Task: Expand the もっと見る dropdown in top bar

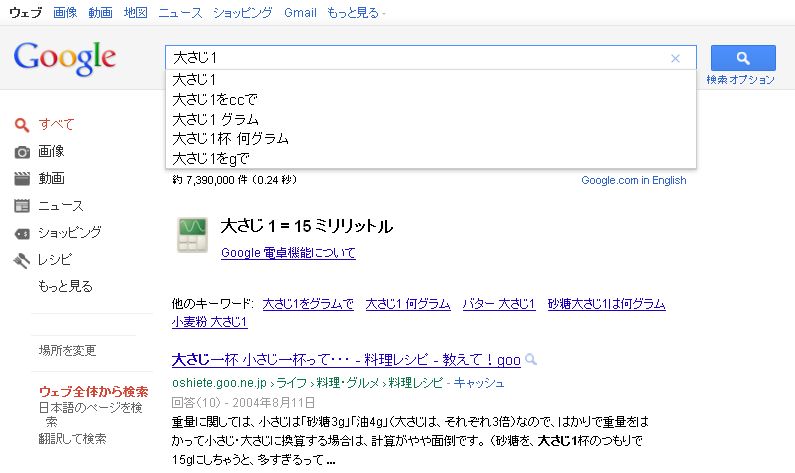Action: pyautogui.click(x=356, y=13)
